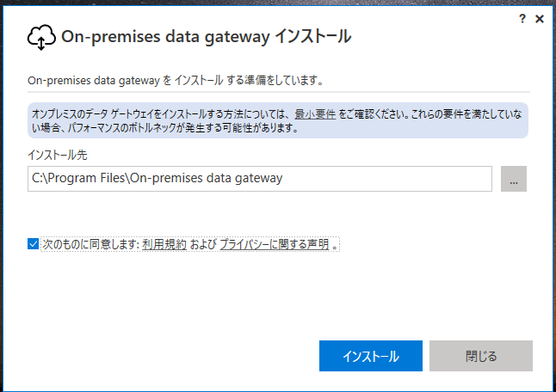Close the installer with the X icon

point(539,18)
